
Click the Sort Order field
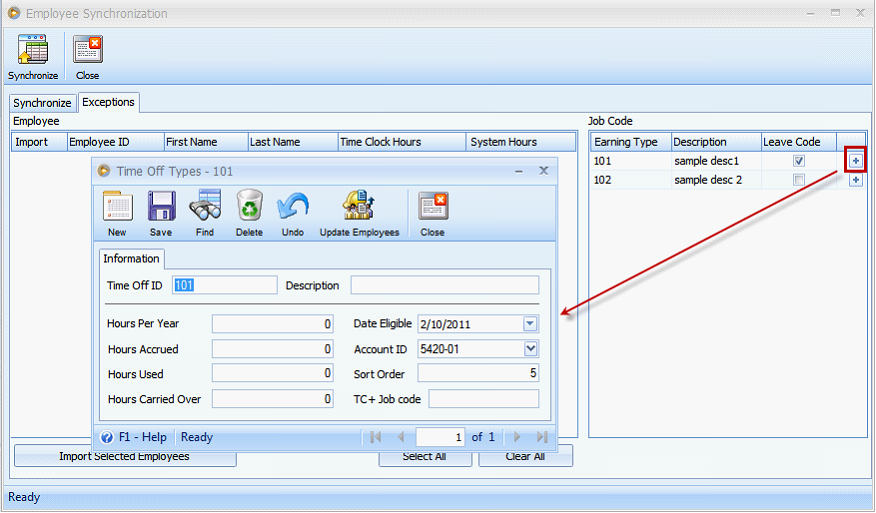478,373
